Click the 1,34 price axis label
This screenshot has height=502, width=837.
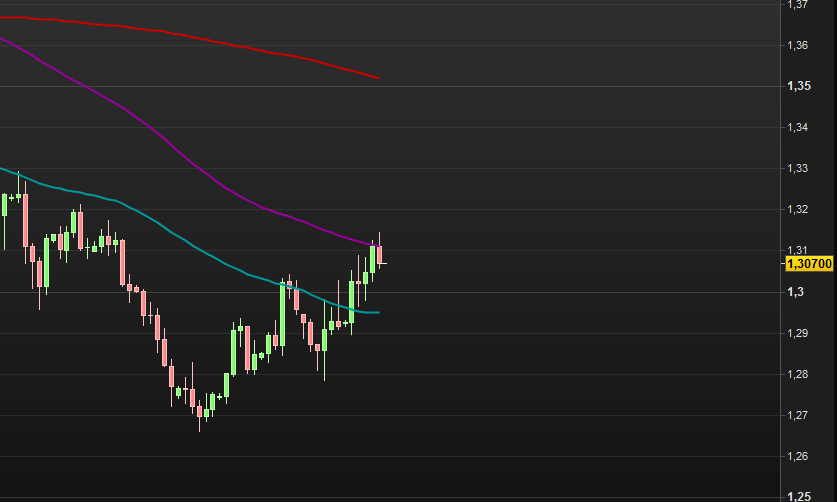pyautogui.click(x=797, y=127)
